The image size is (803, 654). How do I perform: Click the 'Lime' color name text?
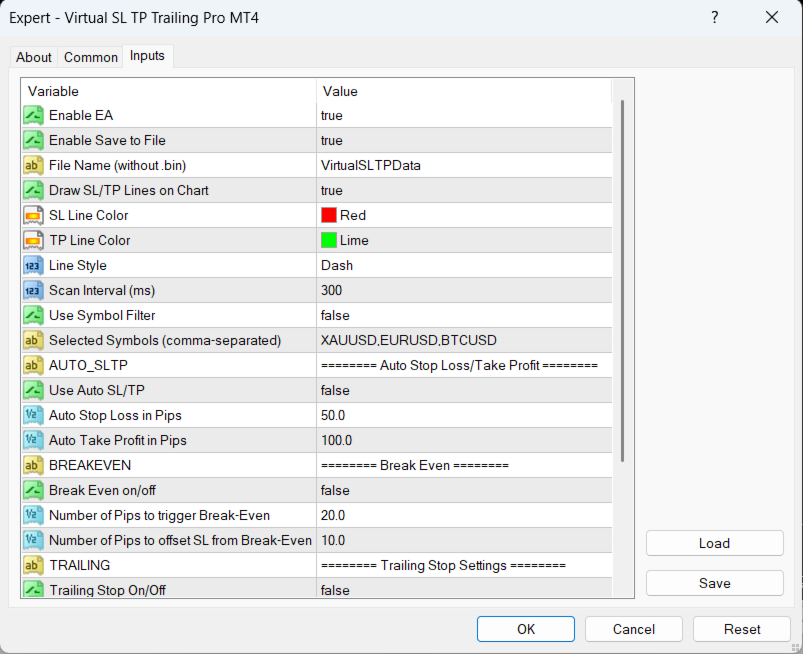coord(354,240)
